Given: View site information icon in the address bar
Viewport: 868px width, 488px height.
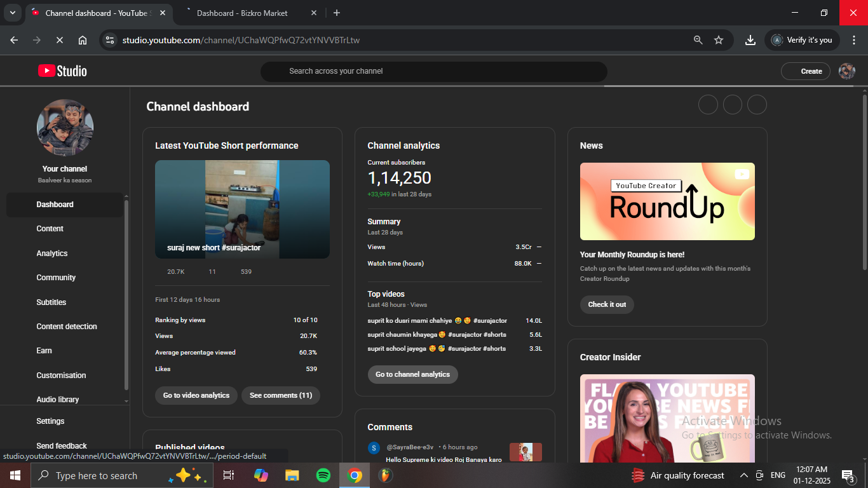Looking at the screenshot, I should pyautogui.click(x=110, y=40).
